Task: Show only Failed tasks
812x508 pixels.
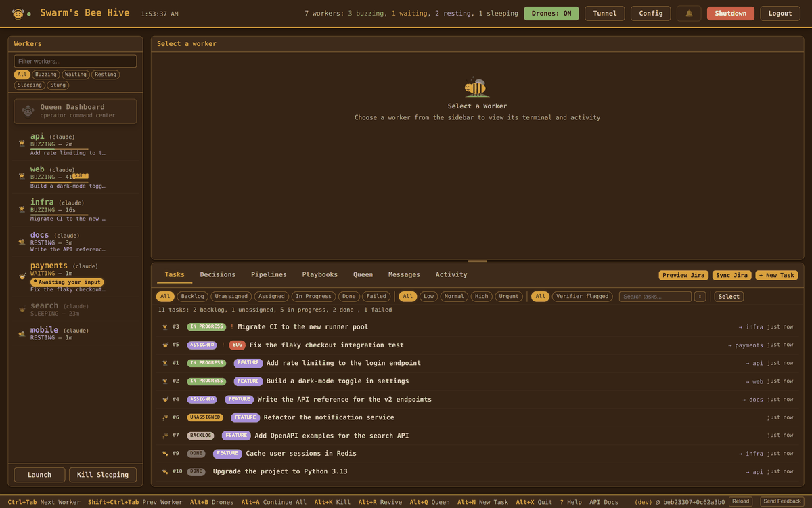Action: [376, 297]
